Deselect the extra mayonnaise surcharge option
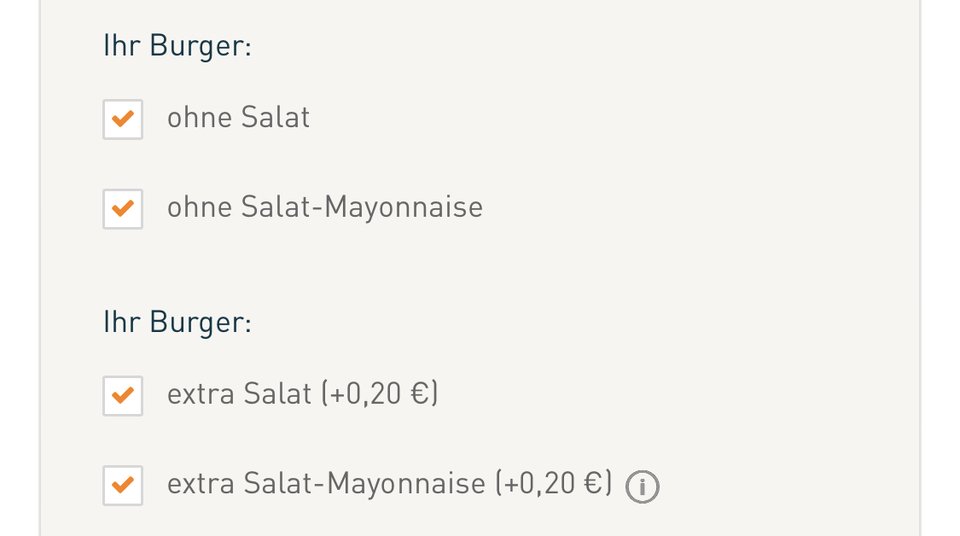The height and width of the screenshot is (536, 960). click(122, 486)
